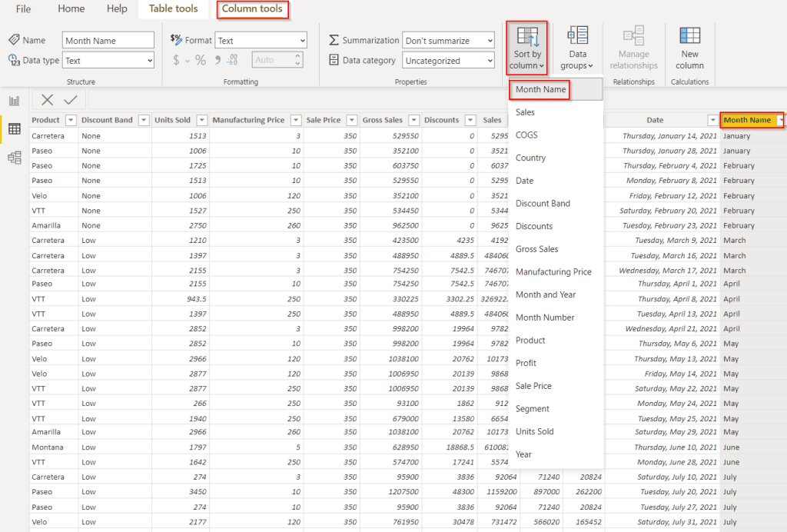Select the Date column header
Image resolution: width=787 pixels, height=532 pixels.
(655, 120)
